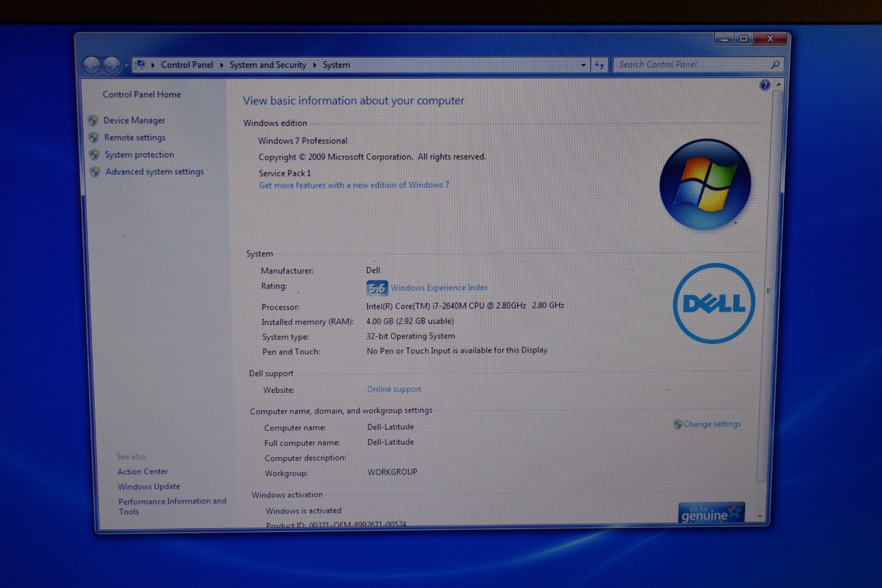The height and width of the screenshot is (588, 882).
Task: Expand the arrow before Control Panel breadcrumb
Action: click(x=153, y=65)
